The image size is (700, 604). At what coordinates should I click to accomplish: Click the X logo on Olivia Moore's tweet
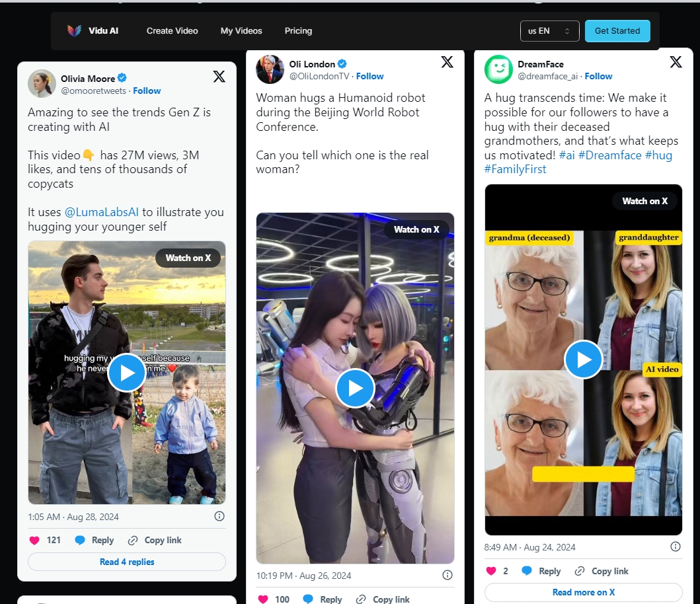[219, 77]
